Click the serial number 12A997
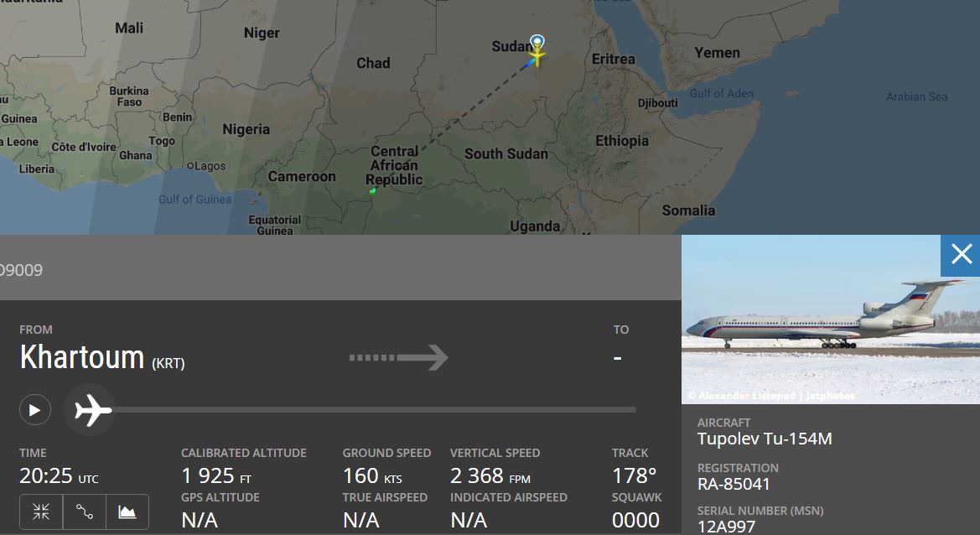 [x=726, y=527]
